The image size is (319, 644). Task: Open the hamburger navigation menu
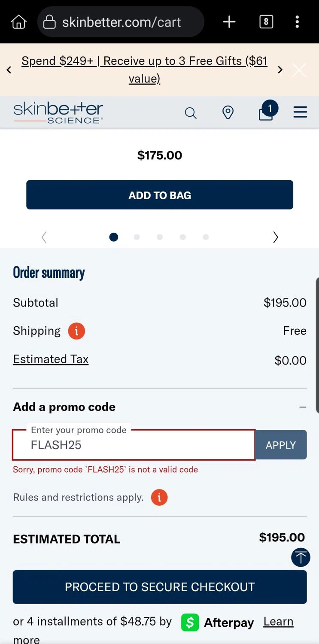(300, 112)
